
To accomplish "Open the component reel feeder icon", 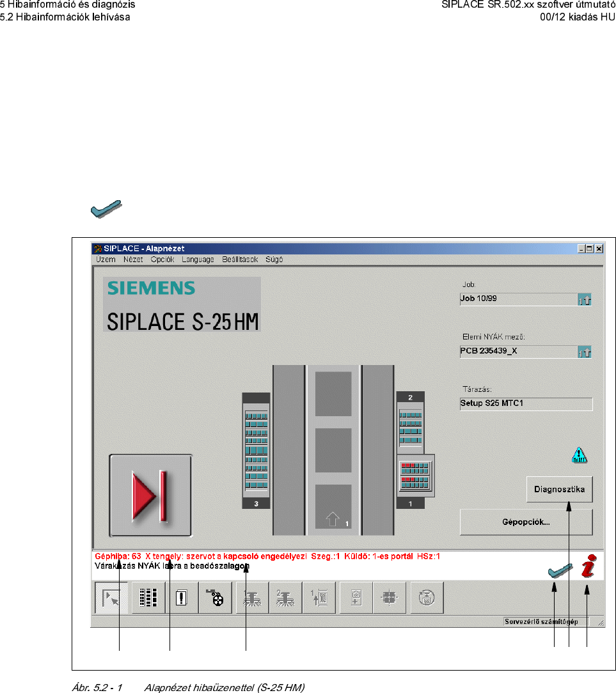I will pyautogui.click(x=216, y=598).
